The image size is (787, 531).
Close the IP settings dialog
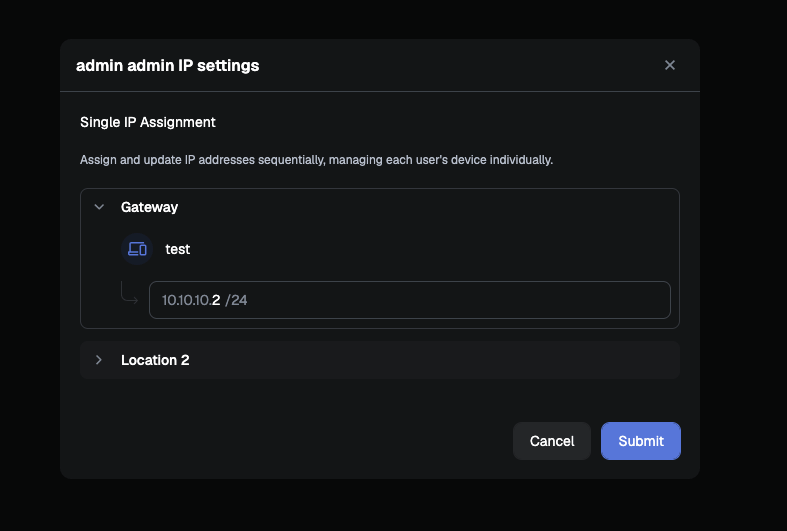(670, 65)
